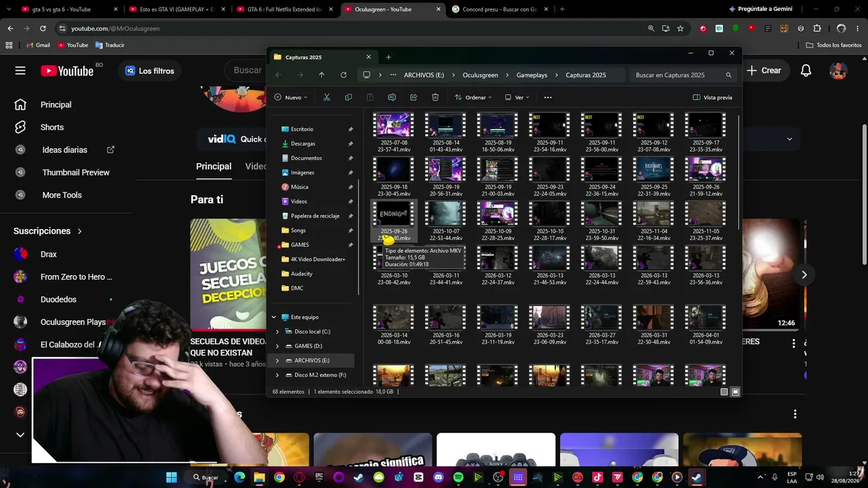Copy the selected file in File Explorer
This screenshot has height=488, width=868.
pyautogui.click(x=349, y=98)
